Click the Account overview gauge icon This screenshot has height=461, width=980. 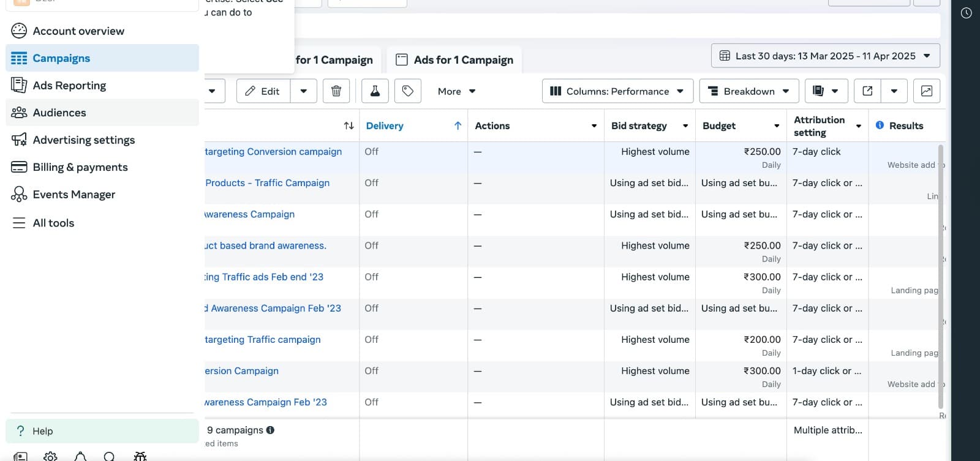pos(19,31)
